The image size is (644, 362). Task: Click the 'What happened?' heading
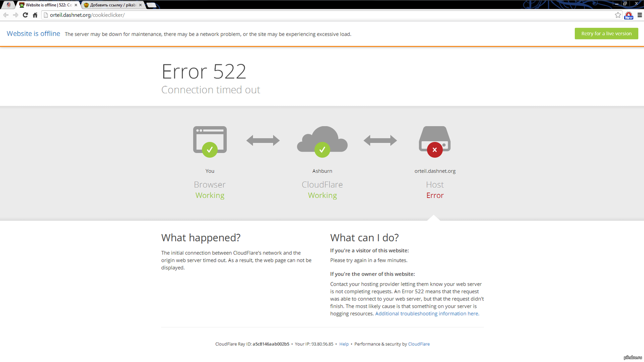click(201, 238)
